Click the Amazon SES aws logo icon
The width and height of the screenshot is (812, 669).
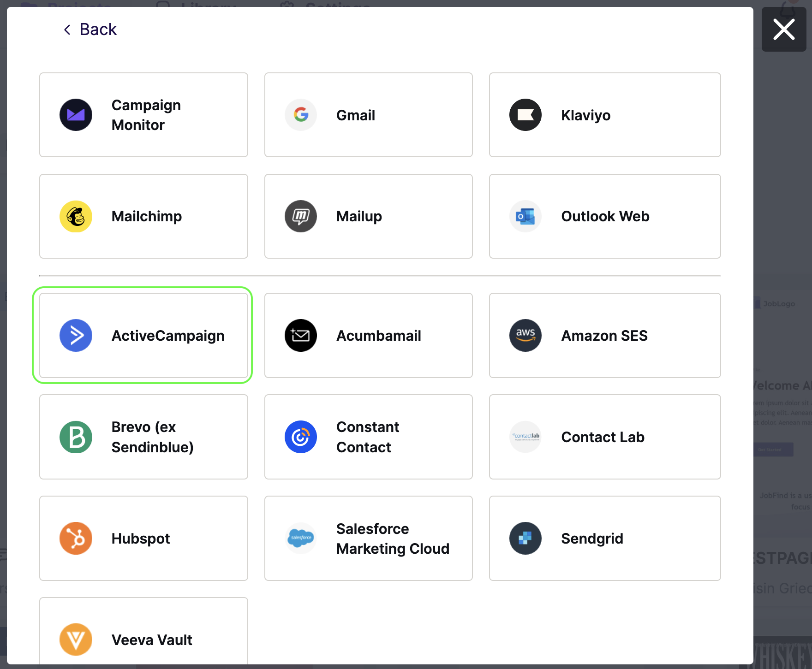525,336
